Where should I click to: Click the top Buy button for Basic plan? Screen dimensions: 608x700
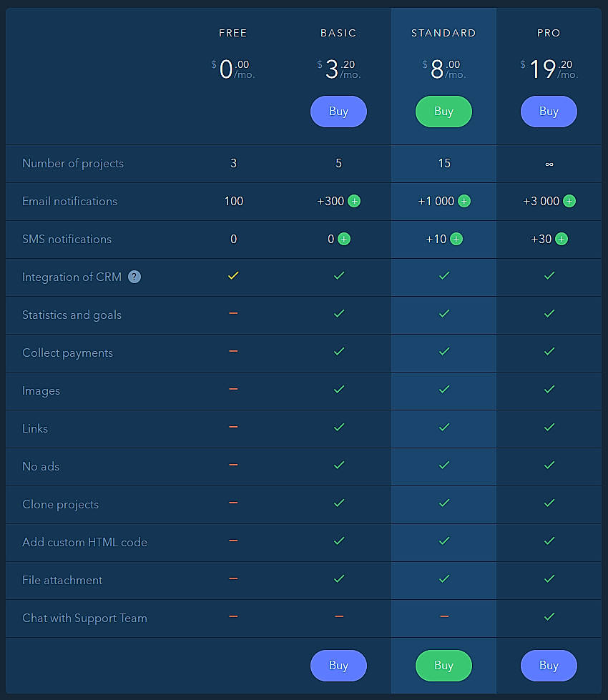(338, 112)
